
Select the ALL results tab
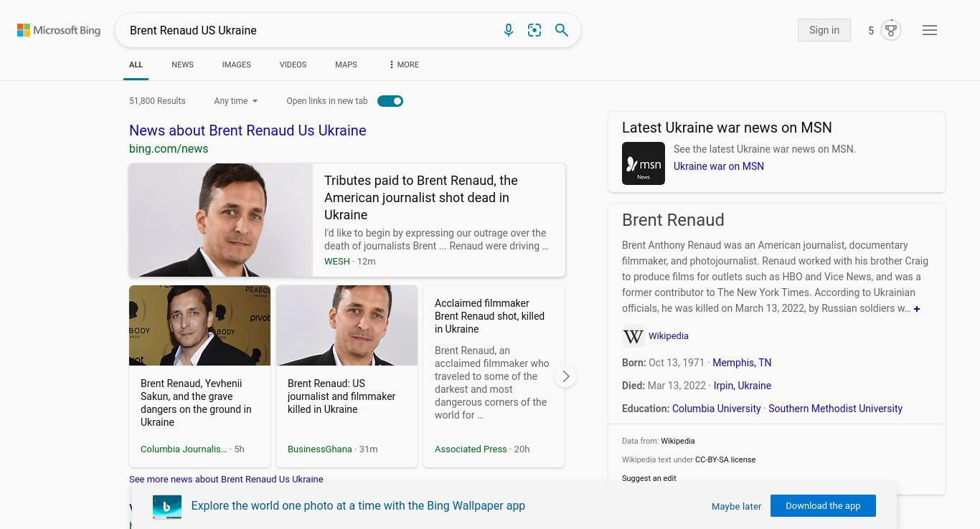(x=136, y=65)
